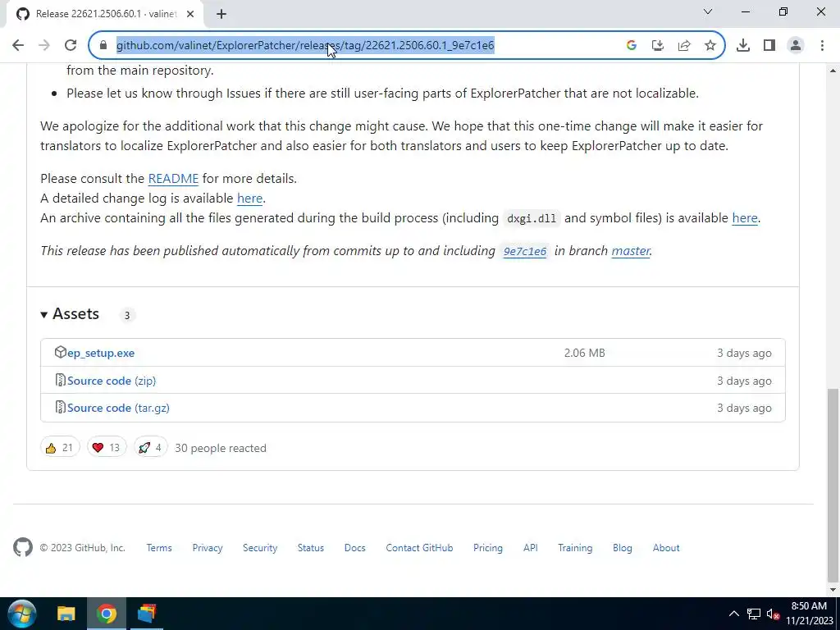This screenshot has height=630, width=840.
Task: Click the taskbar clock showing 8:50 AM
Action: [x=810, y=614]
